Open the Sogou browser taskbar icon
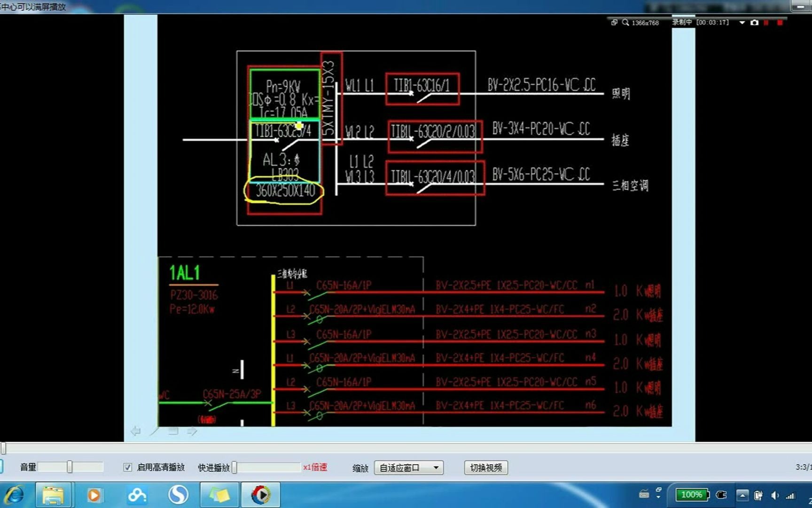Viewport: 812px width, 508px height. 179,495
